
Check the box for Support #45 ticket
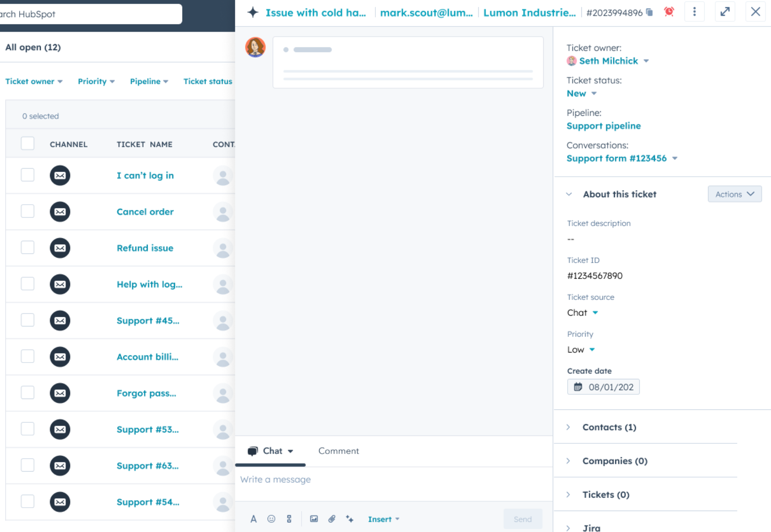coord(28,320)
